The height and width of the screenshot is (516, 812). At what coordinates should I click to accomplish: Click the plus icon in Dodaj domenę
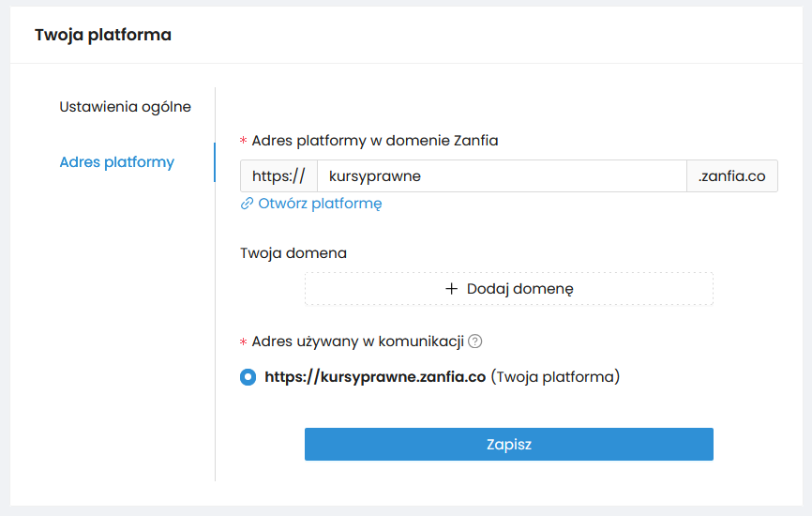[x=451, y=289]
